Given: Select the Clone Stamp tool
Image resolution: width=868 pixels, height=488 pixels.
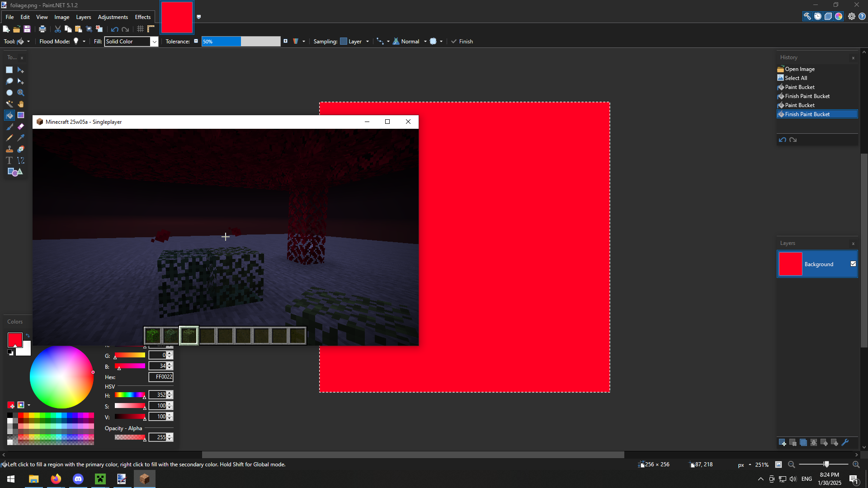Looking at the screenshot, I should click(x=9, y=149).
